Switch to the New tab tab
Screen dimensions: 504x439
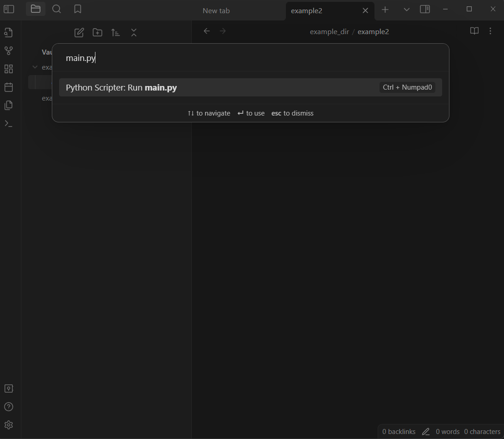(x=216, y=10)
